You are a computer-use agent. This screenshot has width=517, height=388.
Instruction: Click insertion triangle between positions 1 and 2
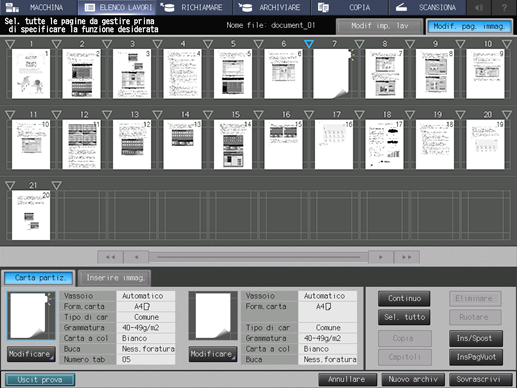[57, 44]
